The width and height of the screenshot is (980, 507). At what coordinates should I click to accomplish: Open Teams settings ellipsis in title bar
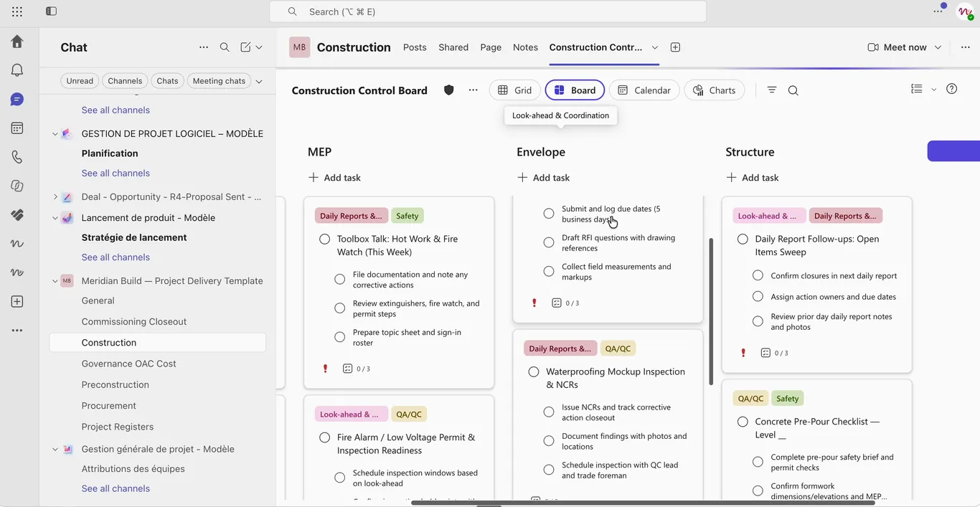pos(938,11)
